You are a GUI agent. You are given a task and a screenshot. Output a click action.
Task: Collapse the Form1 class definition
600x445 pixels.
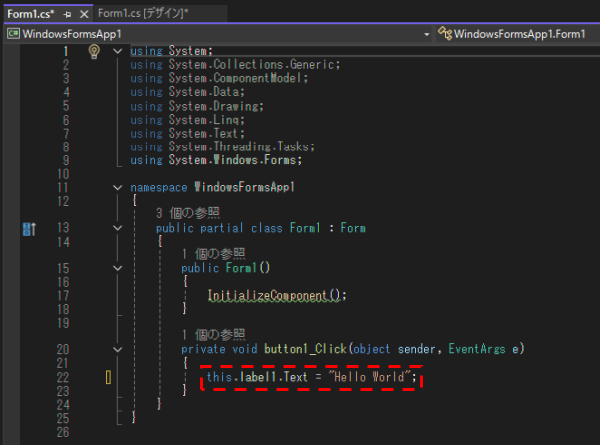(x=118, y=228)
